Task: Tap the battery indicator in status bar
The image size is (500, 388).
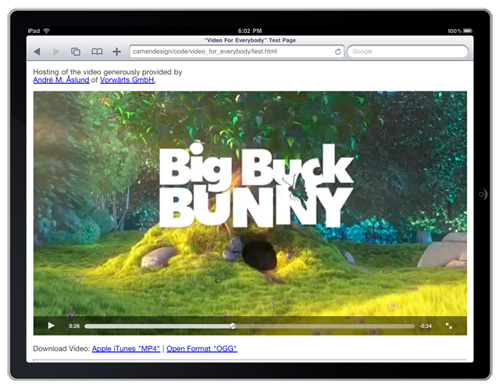Action: pyautogui.click(x=468, y=31)
